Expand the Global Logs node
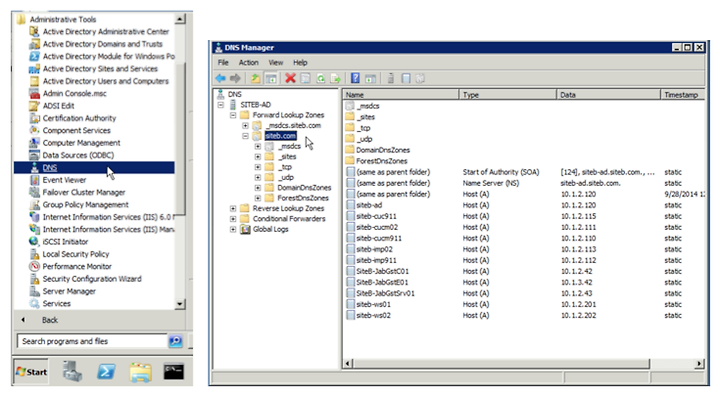The height and width of the screenshot is (398, 720). click(233, 229)
